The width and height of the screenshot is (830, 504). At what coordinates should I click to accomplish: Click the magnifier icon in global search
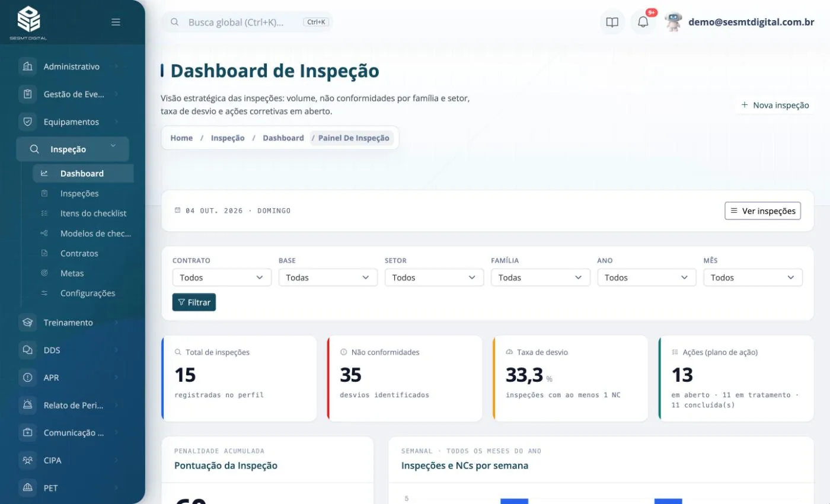175,22
